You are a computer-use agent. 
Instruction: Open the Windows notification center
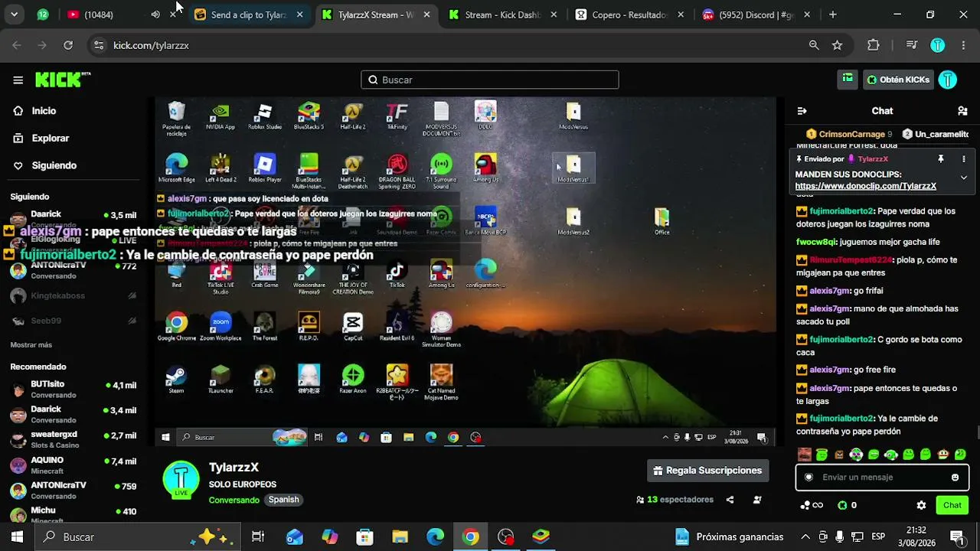coord(956,536)
